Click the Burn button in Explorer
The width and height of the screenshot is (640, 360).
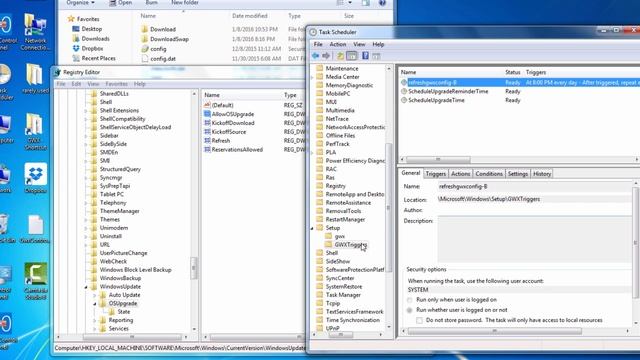pyautogui.click(x=151, y=2)
